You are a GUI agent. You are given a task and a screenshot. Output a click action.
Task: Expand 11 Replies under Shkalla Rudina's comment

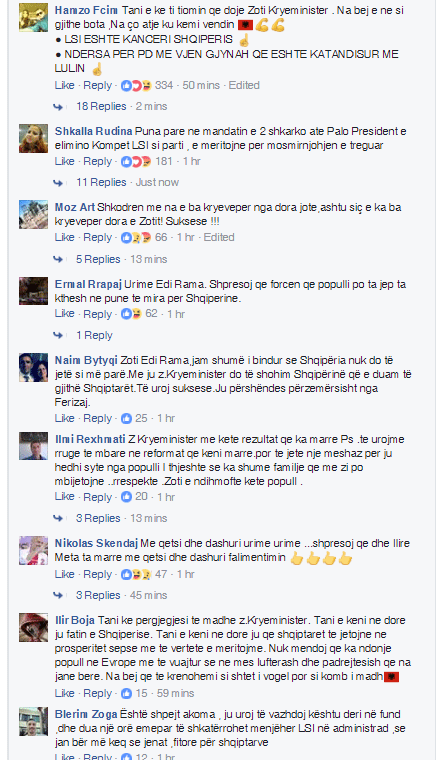101,182
